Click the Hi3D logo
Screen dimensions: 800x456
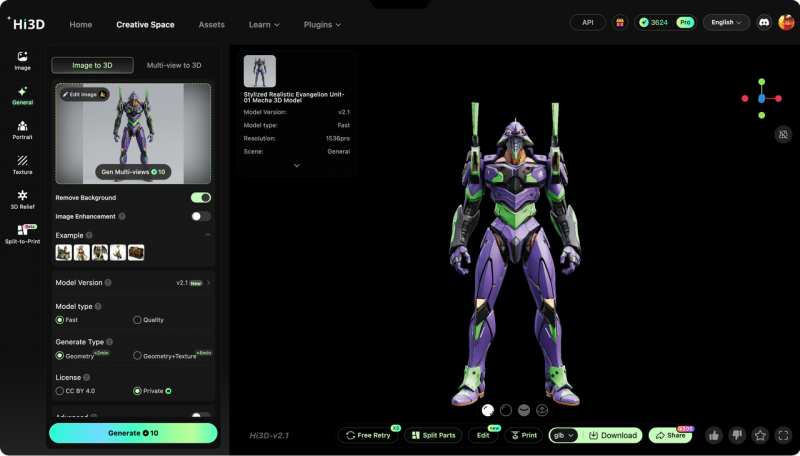pyautogui.click(x=26, y=23)
